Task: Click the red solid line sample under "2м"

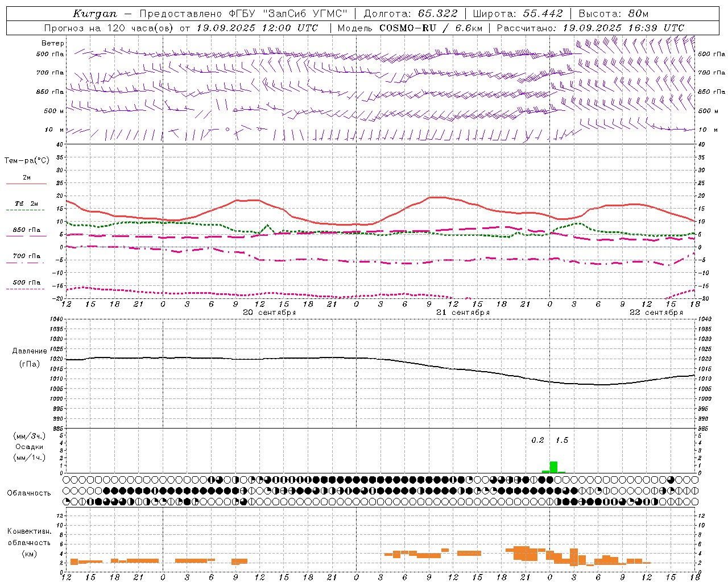Action: (26, 184)
